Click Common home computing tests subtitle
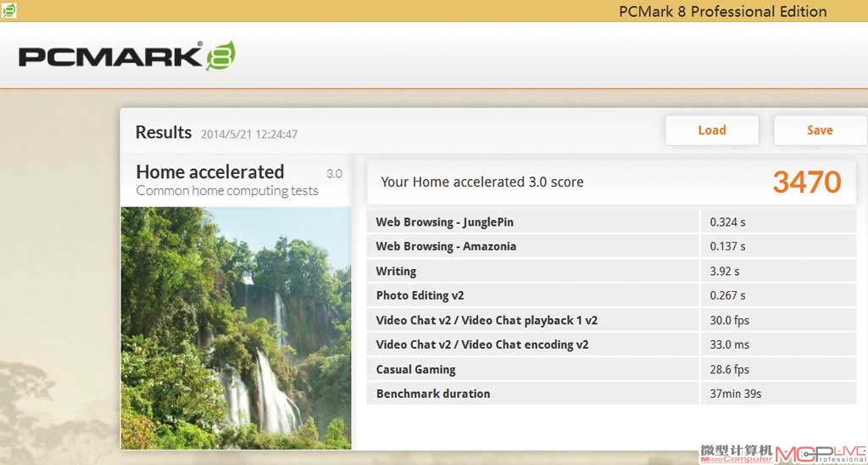 [x=227, y=191]
